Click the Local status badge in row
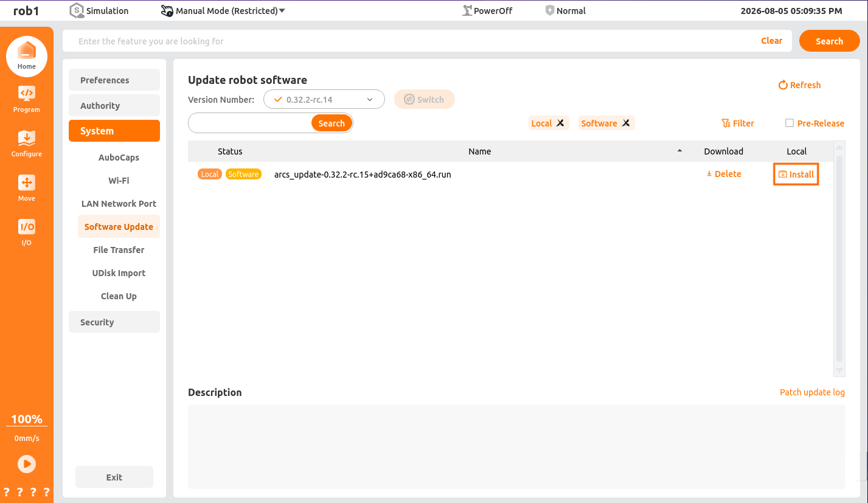The image size is (868, 503). 209,174
